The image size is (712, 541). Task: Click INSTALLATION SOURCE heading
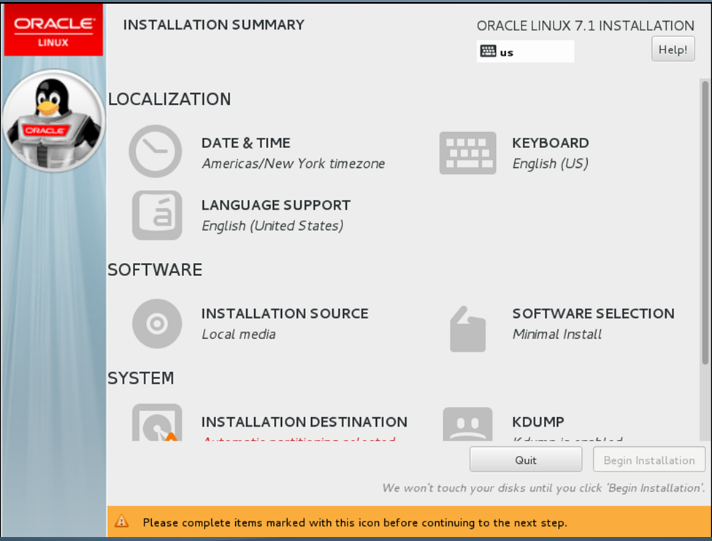pyautogui.click(x=285, y=314)
